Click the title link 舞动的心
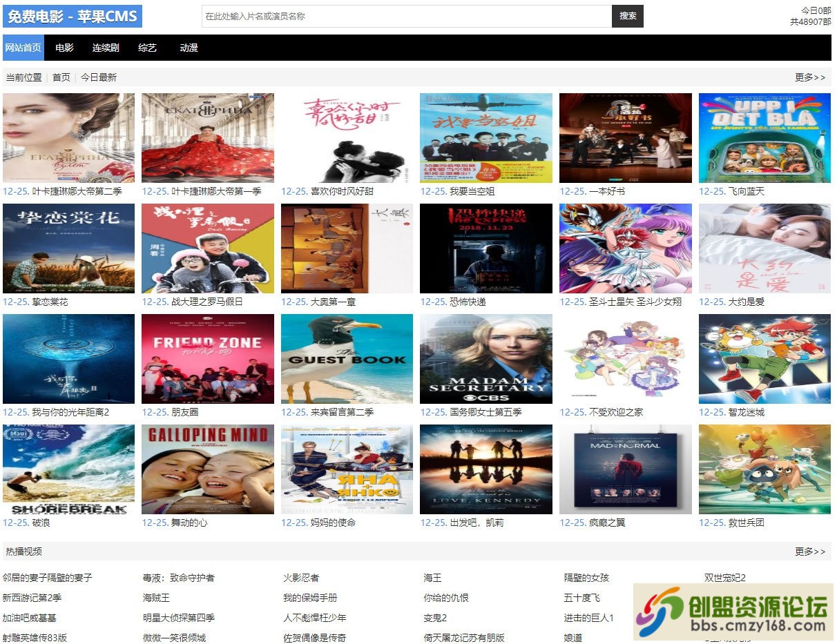The width and height of the screenshot is (837, 644). pos(189,523)
